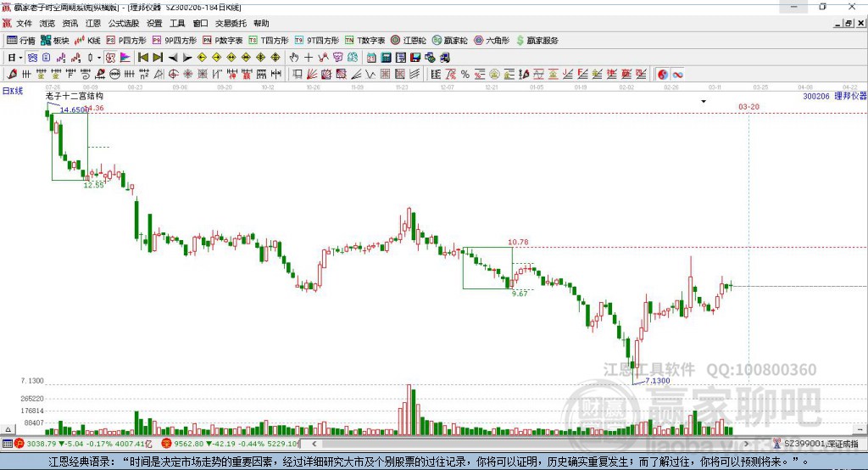868x470 pixels.
Task: Open the 9T四方形 tool
Action: click(317, 41)
